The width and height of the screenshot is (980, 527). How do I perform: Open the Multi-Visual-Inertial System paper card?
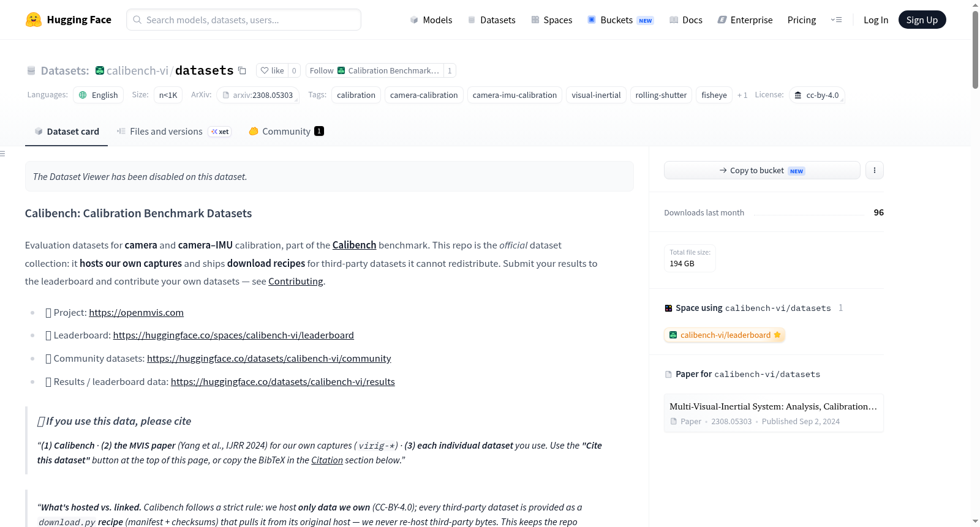(774, 413)
